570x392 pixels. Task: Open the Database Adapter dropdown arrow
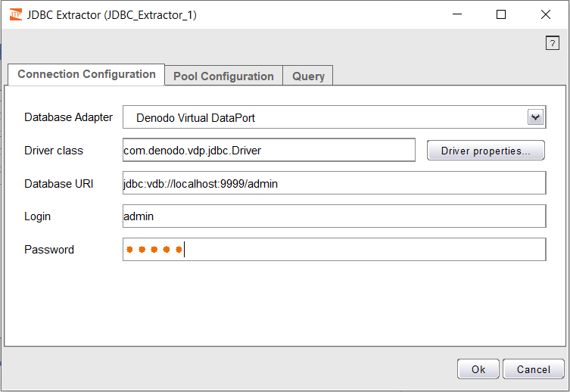(535, 117)
